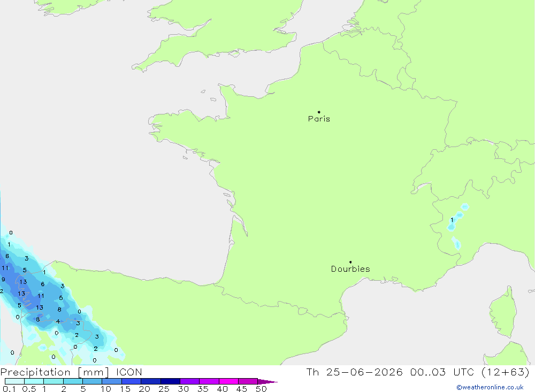Click the '00..03 UTC' time range text
This screenshot has width=535, height=392.
441,372
